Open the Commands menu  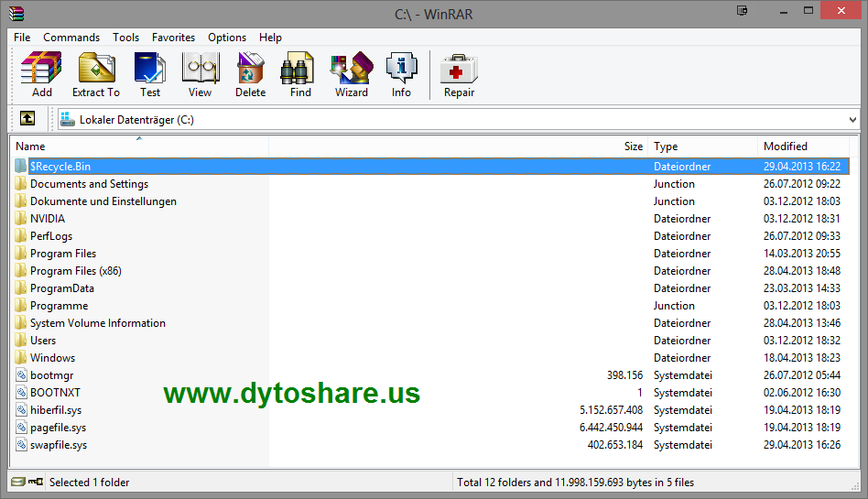[71, 38]
